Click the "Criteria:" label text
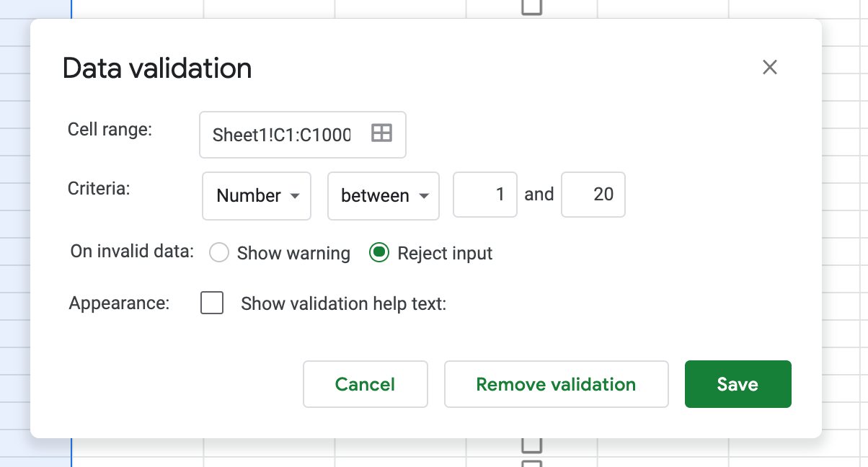 click(x=99, y=189)
